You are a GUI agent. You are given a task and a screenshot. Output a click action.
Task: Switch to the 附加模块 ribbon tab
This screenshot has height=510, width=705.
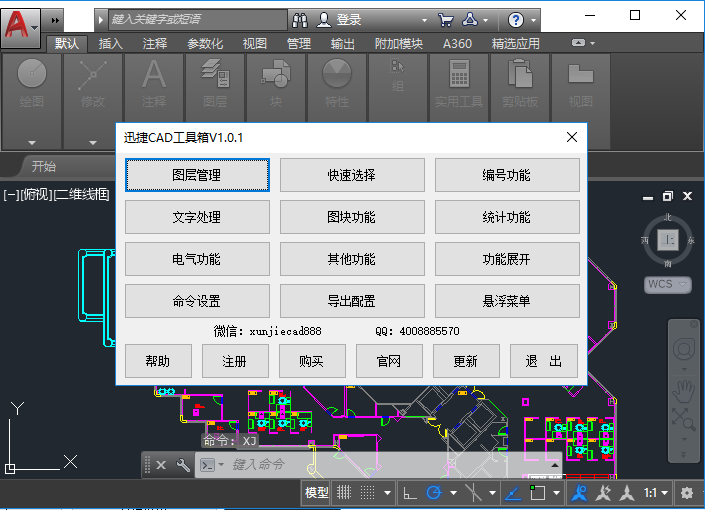(x=399, y=44)
